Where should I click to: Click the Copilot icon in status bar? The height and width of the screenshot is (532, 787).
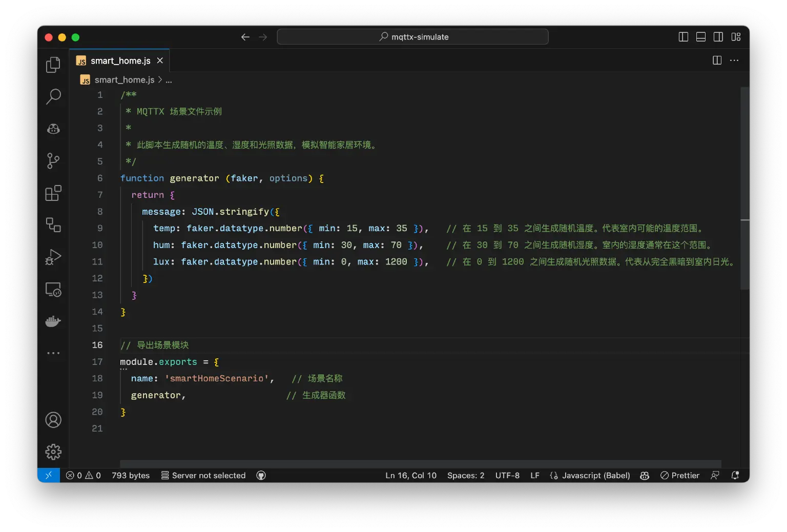click(644, 475)
